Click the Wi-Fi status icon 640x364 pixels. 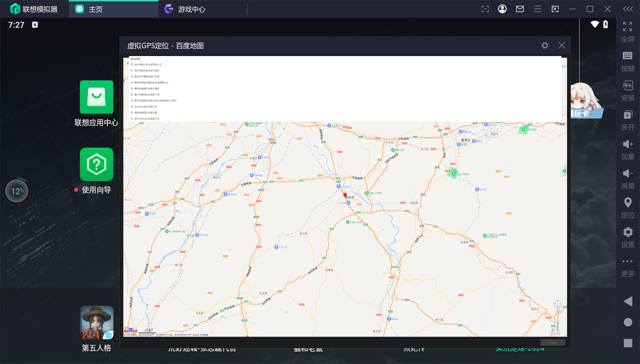[x=595, y=24]
